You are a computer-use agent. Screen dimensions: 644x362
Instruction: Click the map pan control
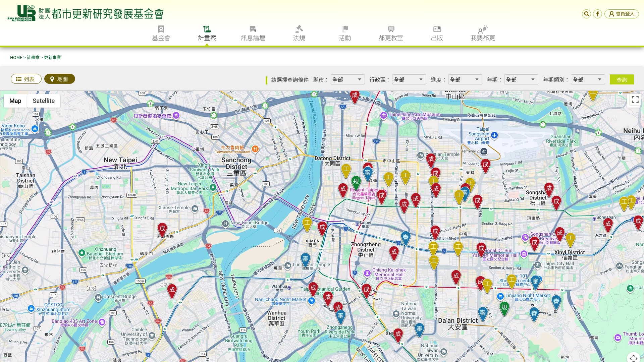[x=634, y=358]
